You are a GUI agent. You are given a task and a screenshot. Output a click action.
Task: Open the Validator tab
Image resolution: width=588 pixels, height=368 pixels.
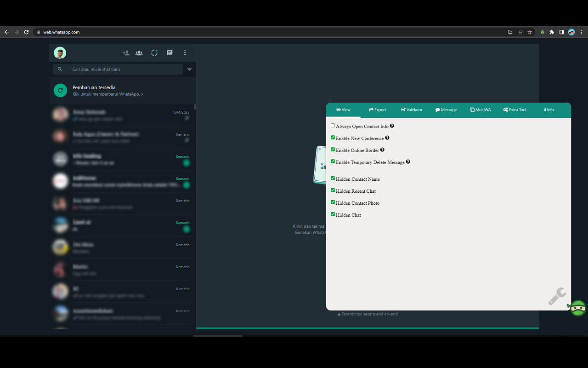[x=412, y=109]
